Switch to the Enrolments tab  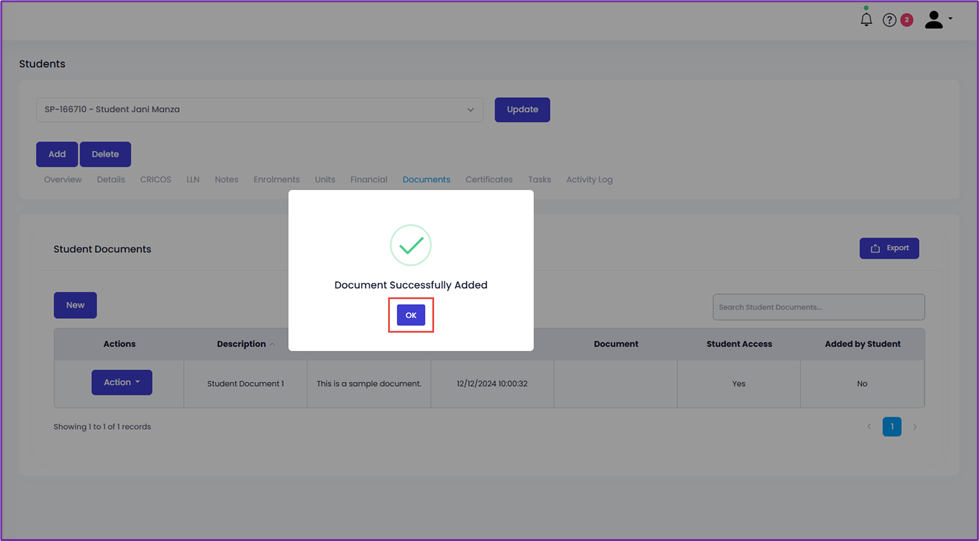tap(277, 179)
